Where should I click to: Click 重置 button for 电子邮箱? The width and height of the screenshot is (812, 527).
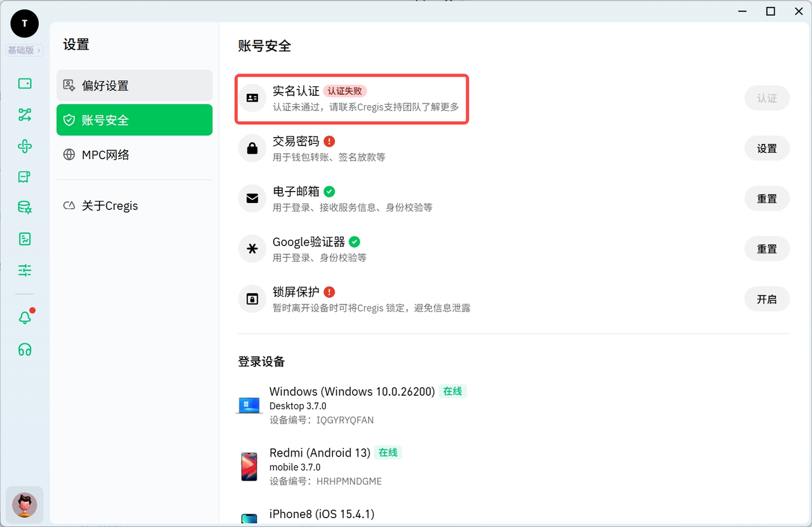tap(766, 198)
